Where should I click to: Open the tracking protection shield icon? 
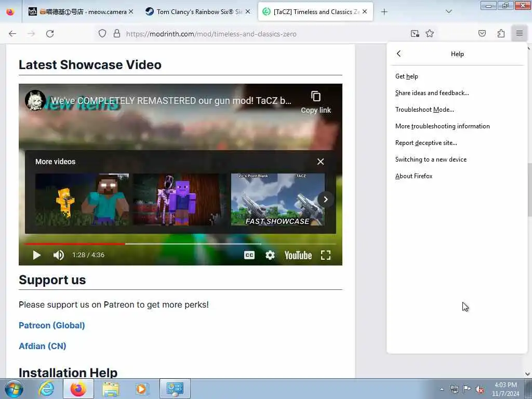(102, 34)
